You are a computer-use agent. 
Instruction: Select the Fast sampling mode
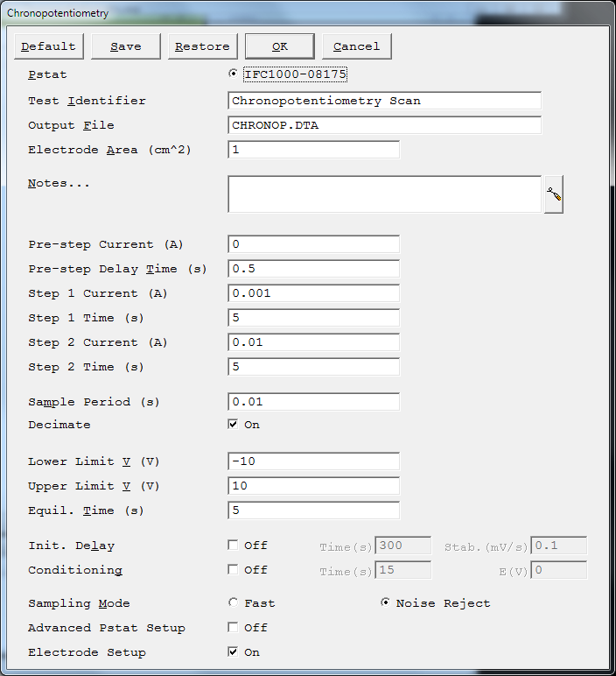click(233, 602)
